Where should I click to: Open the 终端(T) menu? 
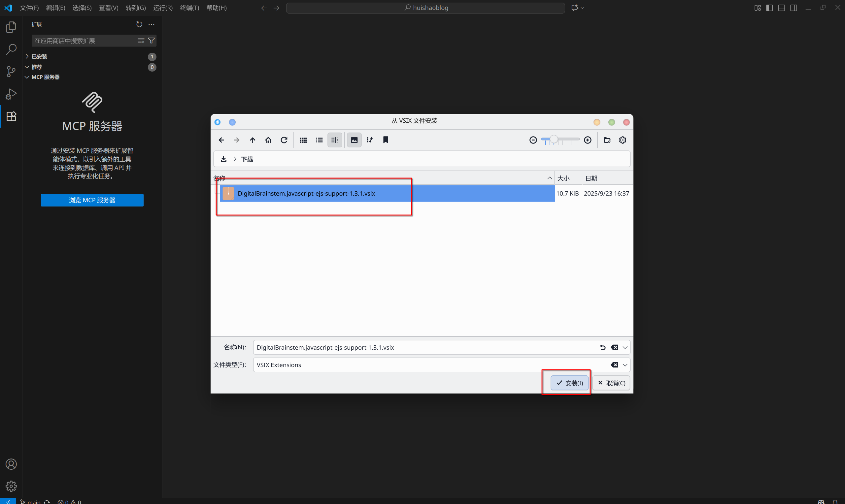click(189, 8)
